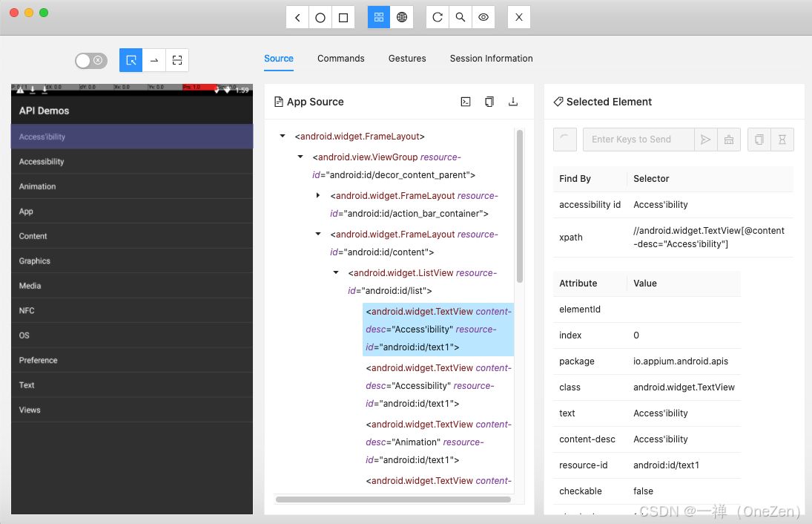Open the Commands tab

click(x=341, y=59)
